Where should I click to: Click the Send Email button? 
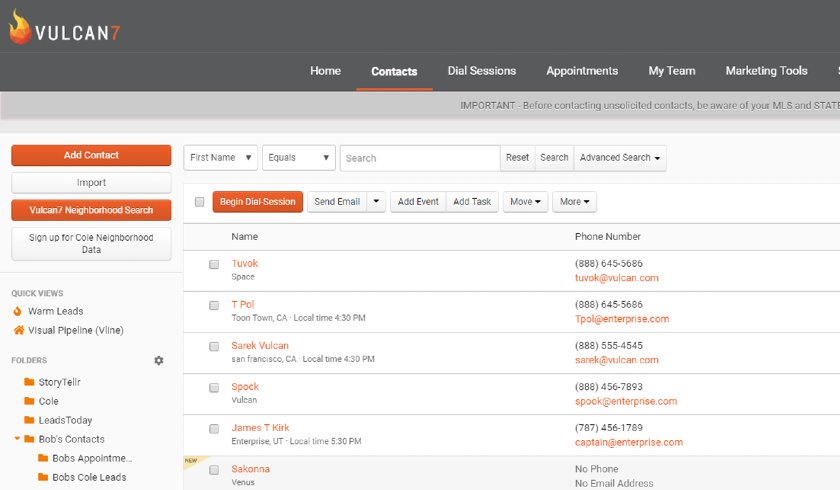337,201
